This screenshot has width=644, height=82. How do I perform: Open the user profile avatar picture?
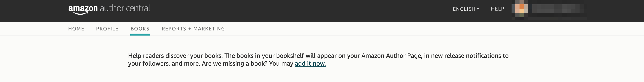520,9
